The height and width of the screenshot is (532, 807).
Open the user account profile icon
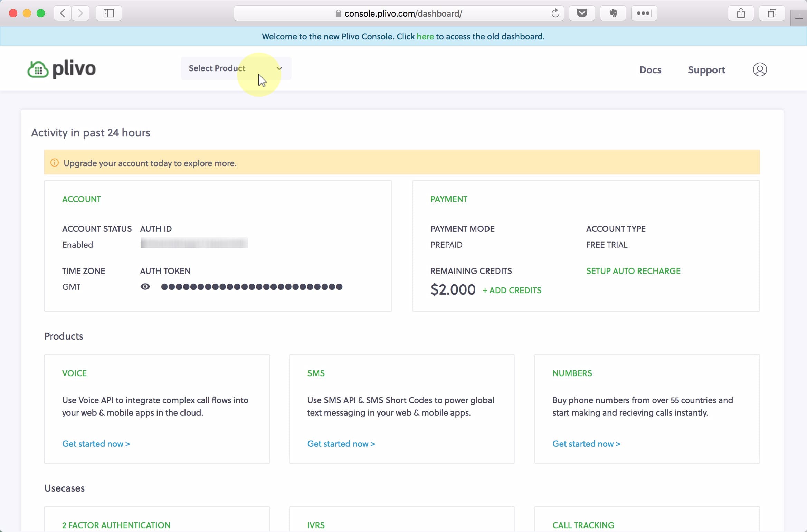(x=760, y=69)
